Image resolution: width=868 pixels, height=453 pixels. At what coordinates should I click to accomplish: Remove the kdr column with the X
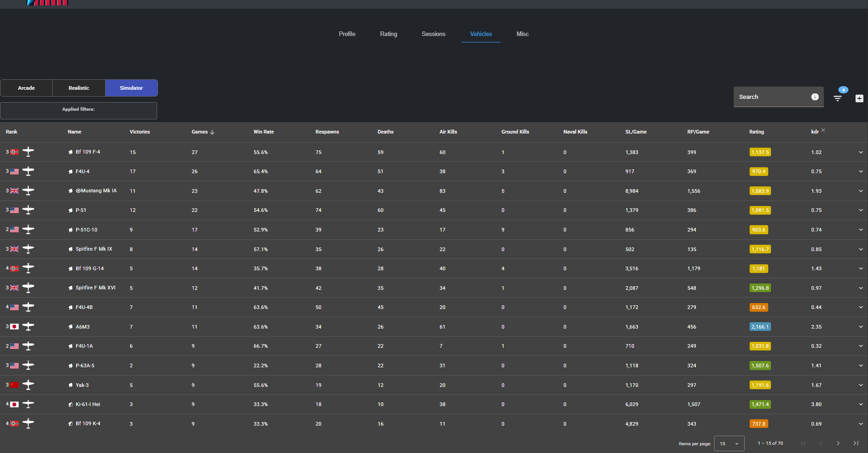[823, 130]
